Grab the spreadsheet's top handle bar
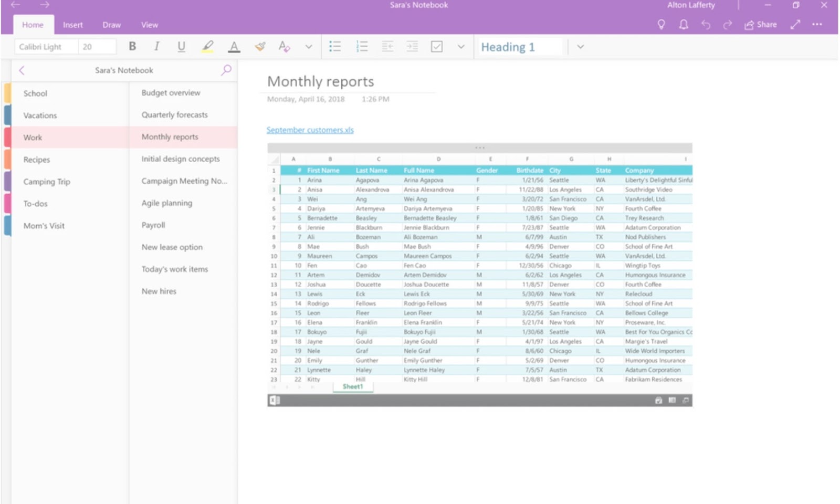Viewport: 840px width, 504px height. coord(479,148)
